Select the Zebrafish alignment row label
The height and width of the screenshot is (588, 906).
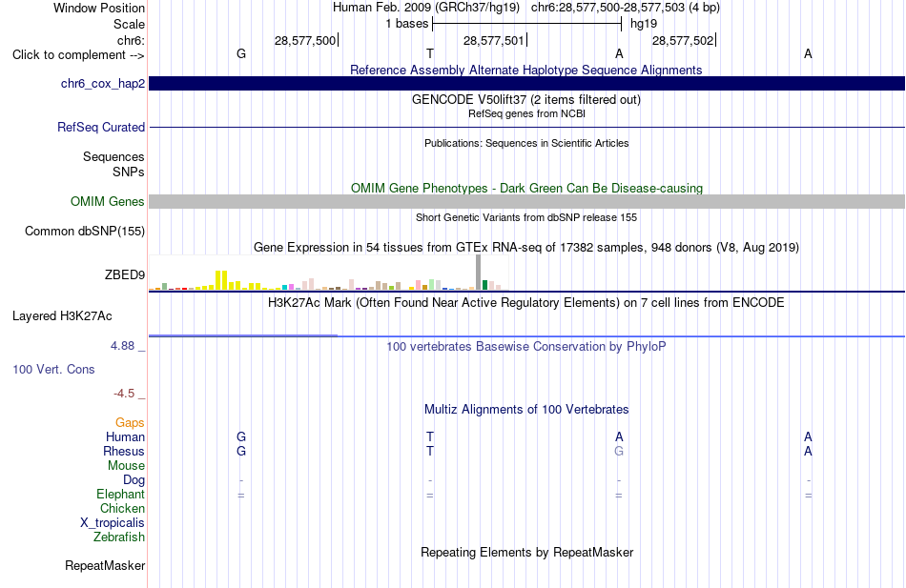119,537
